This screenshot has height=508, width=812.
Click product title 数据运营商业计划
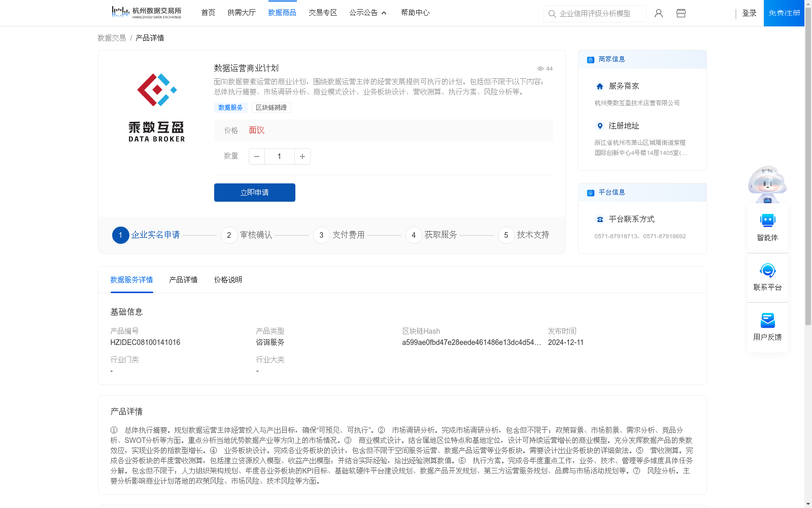pyautogui.click(x=246, y=68)
